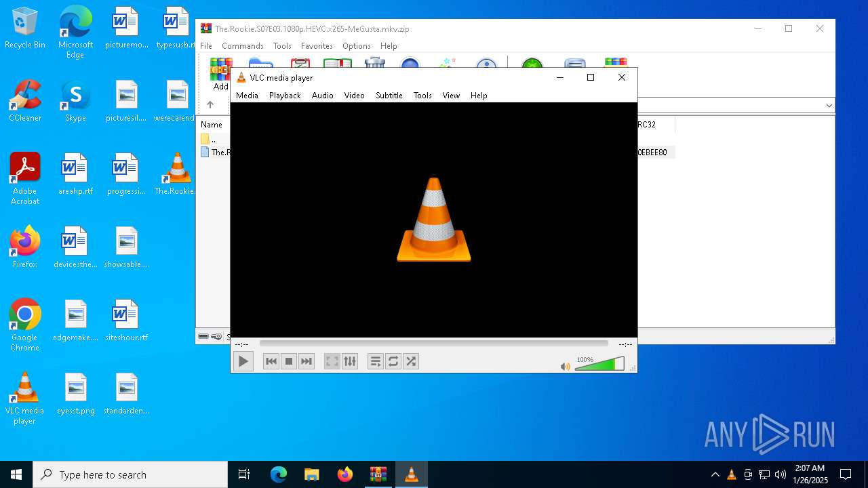Select areahp.rtf document on desktop
Screen dimensions: 868x488
pos(75,174)
